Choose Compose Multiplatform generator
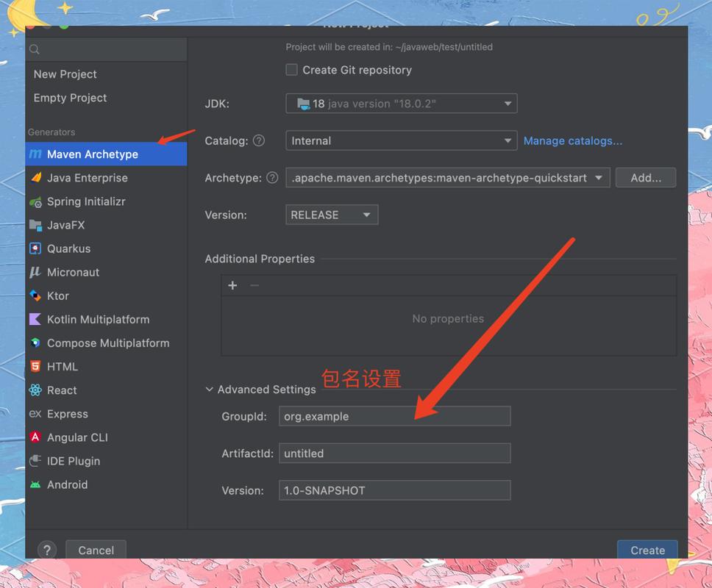The width and height of the screenshot is (712, 588). [x=106, y=343]
